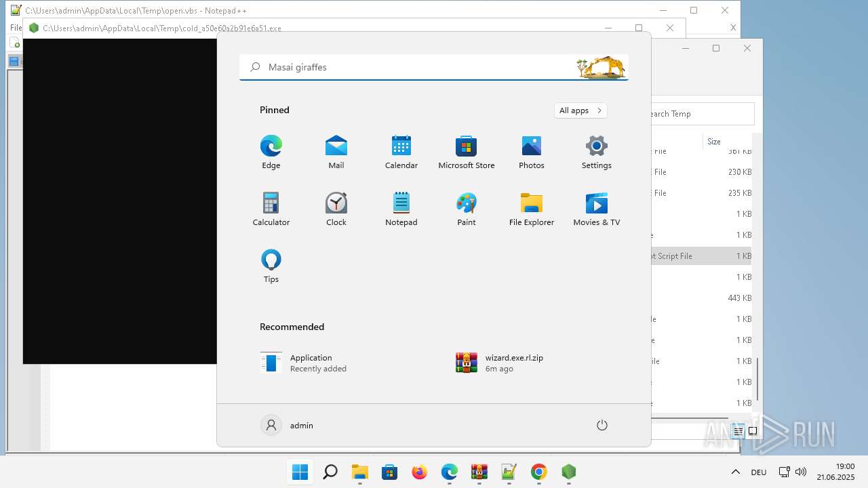Image resolution: width=868 pixels, height=488 pixels.
Task: Switch Explorer to details view icon
Action: coord(738,431)
